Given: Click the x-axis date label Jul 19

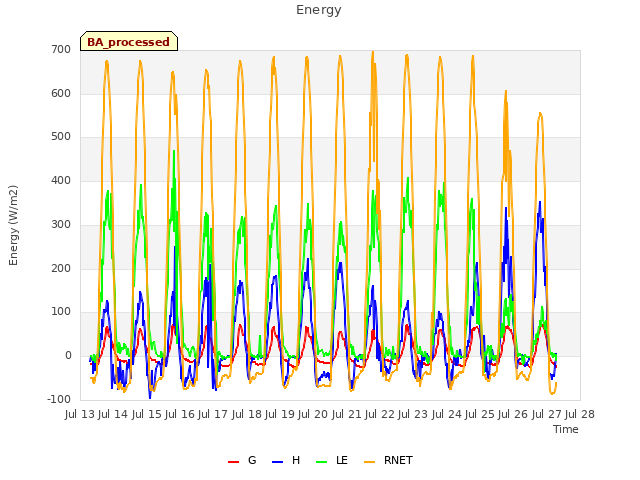Looking at the screenshot, I should tap(280, 414).
